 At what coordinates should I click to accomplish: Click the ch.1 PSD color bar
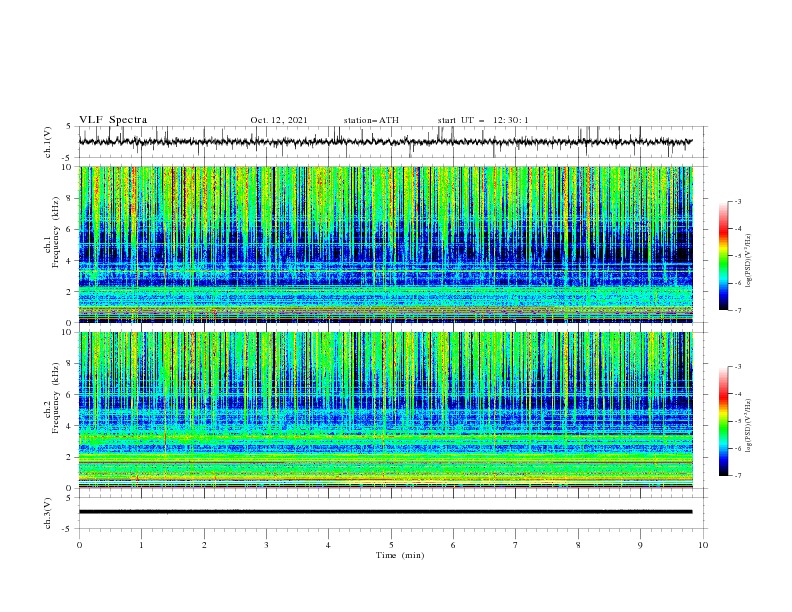[x=723, y=256]
